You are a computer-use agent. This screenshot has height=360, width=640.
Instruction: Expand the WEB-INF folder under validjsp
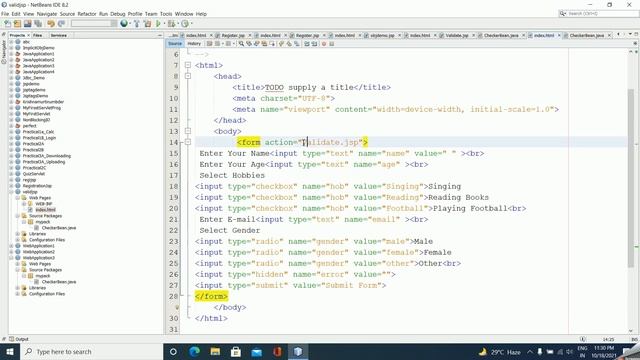click(24, 204)
